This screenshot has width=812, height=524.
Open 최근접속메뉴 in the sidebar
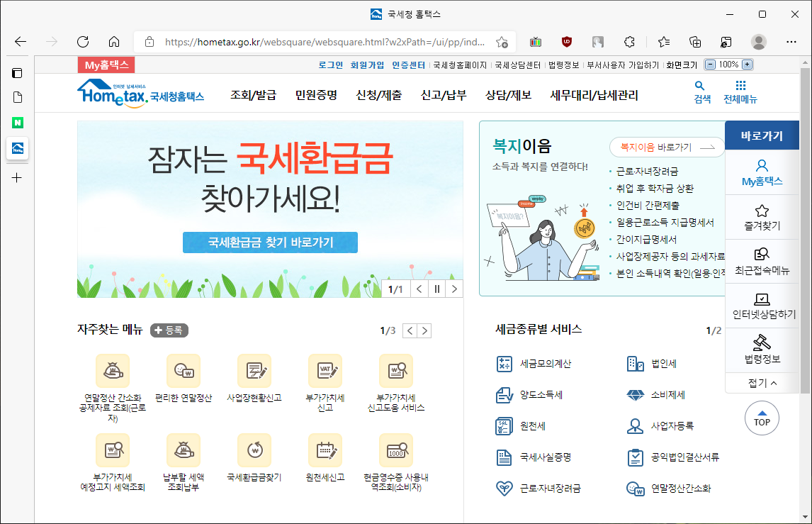coord(762,261)
